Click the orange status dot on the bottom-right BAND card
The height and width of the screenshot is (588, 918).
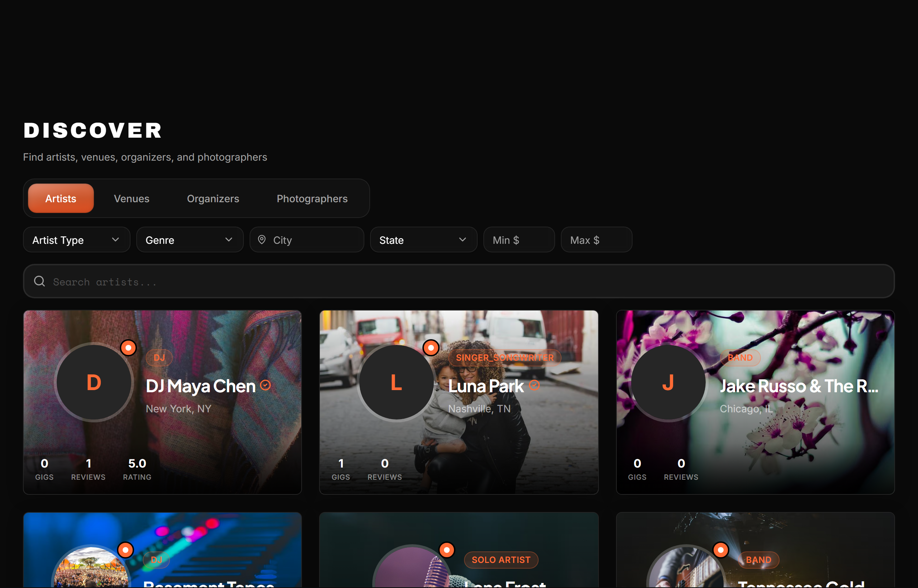tap(720, 550)
